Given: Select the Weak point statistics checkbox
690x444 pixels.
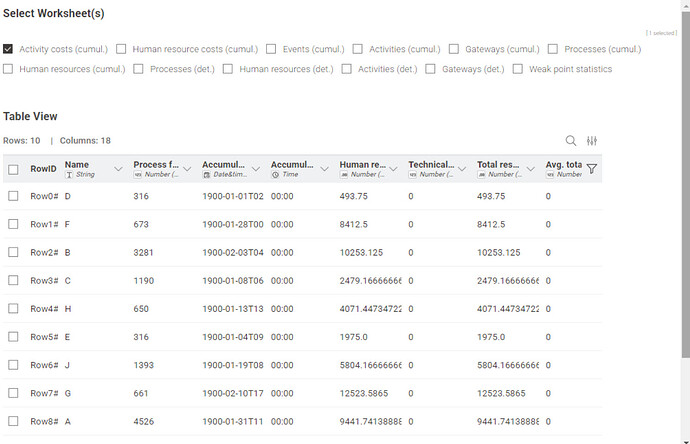Looking at the screenshot, I should coord(518,69).
